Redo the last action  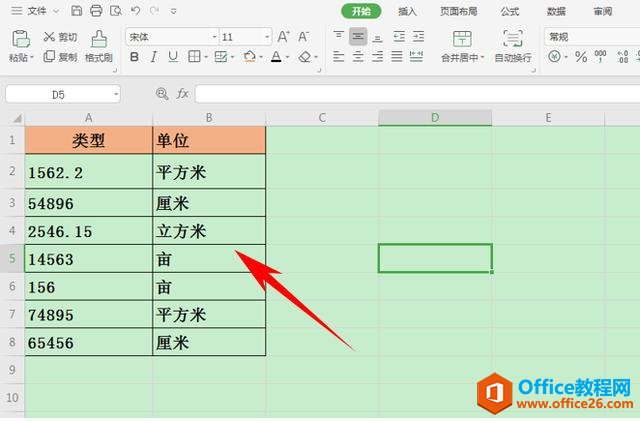tap(154, 11)
